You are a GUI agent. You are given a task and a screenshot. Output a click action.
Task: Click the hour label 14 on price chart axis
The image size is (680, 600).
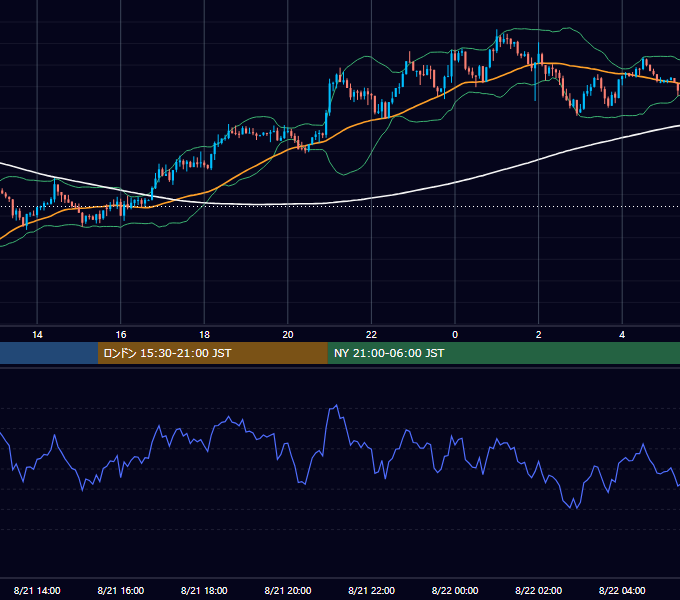37,335
